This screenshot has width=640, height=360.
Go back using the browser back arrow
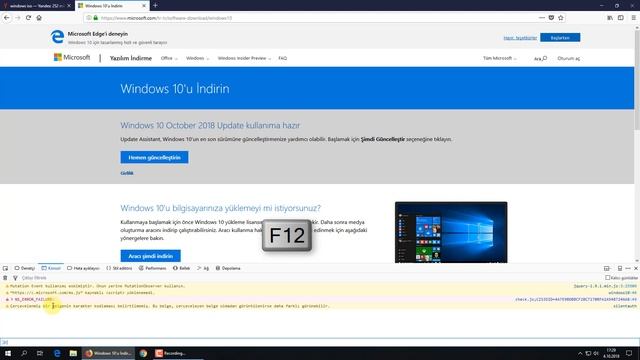[7, 18]
